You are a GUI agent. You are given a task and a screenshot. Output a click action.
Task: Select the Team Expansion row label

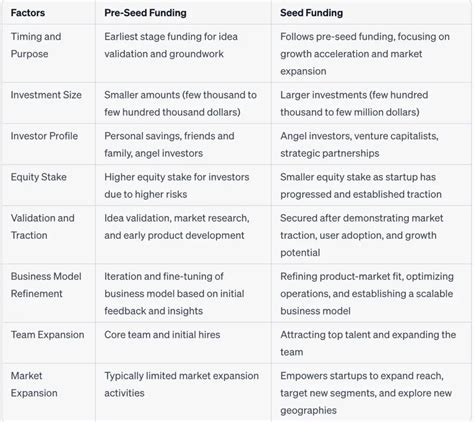click(x=47, y=335)
